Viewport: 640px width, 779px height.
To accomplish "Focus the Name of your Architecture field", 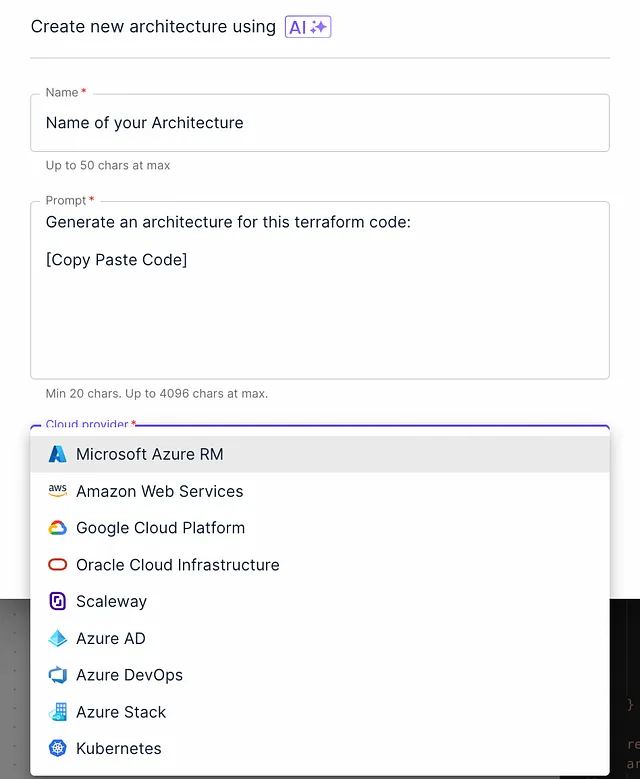I will (320, 123).
